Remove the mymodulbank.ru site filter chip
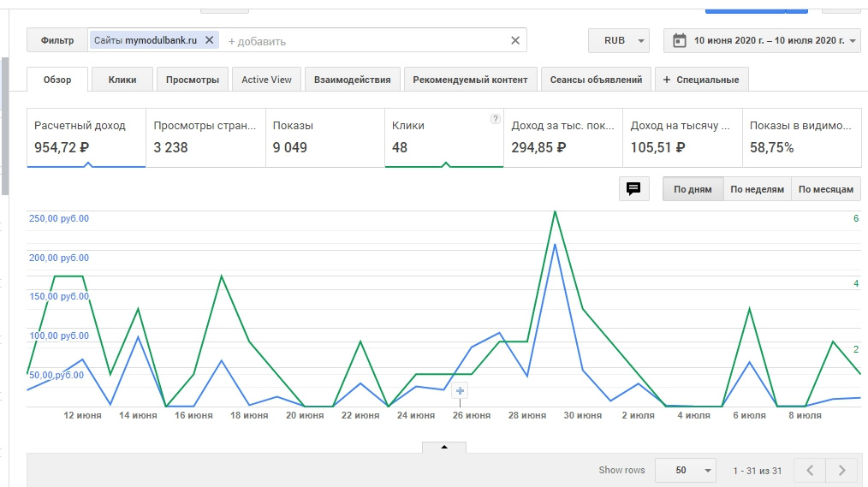 (209, 40)
